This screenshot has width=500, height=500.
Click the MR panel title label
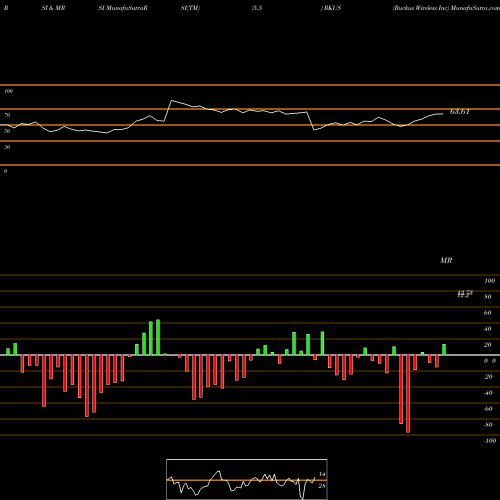tap(446, 260)
